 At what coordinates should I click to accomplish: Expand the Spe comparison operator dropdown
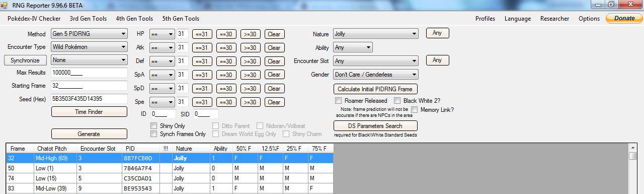click(x=162, y=102)
